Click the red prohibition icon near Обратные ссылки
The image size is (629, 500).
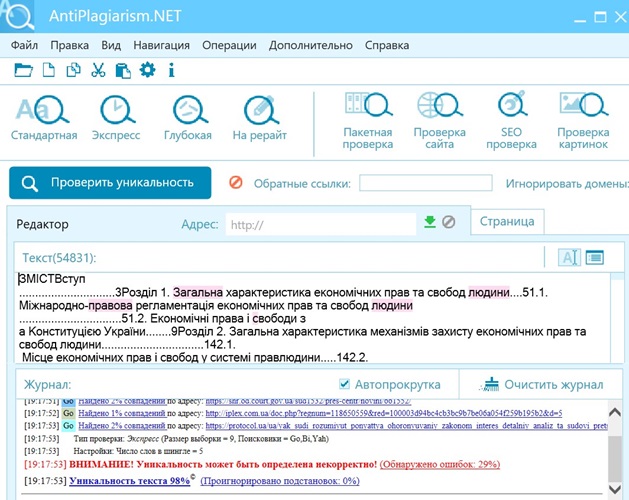236,183
